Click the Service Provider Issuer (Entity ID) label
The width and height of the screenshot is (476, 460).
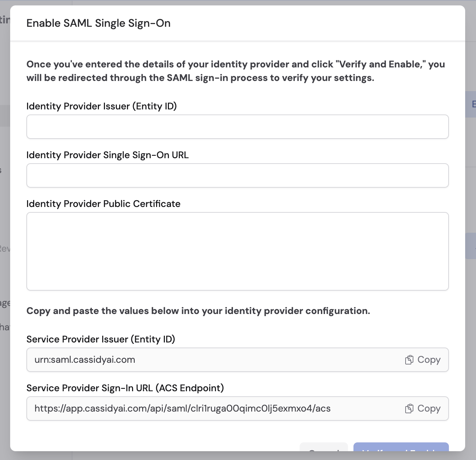click(101, 339)
